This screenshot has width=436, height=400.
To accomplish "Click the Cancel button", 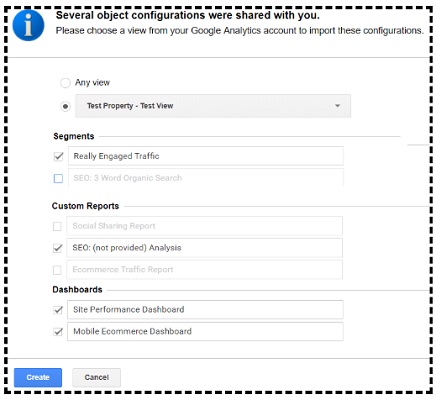I will [96, 377].
